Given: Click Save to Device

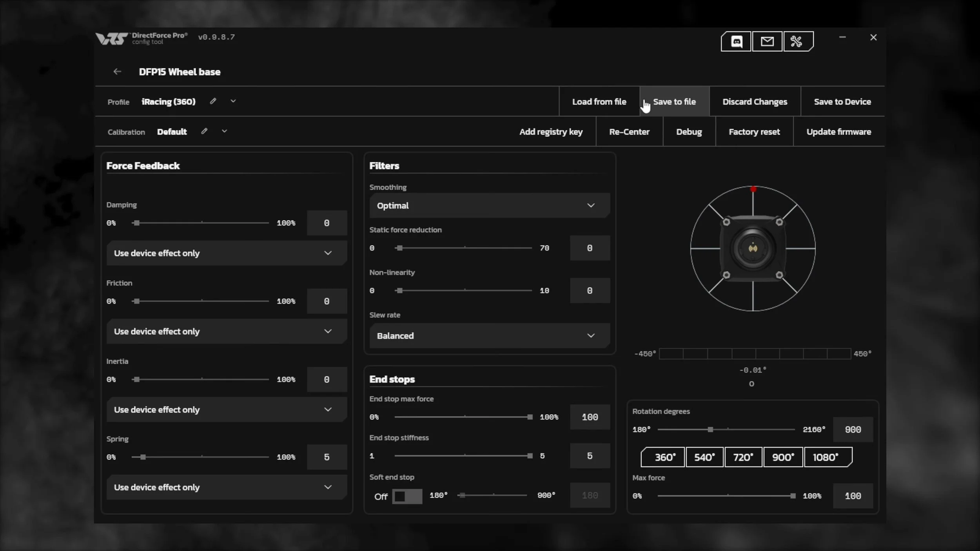Looking at the screenshot, I should [842, 101].
